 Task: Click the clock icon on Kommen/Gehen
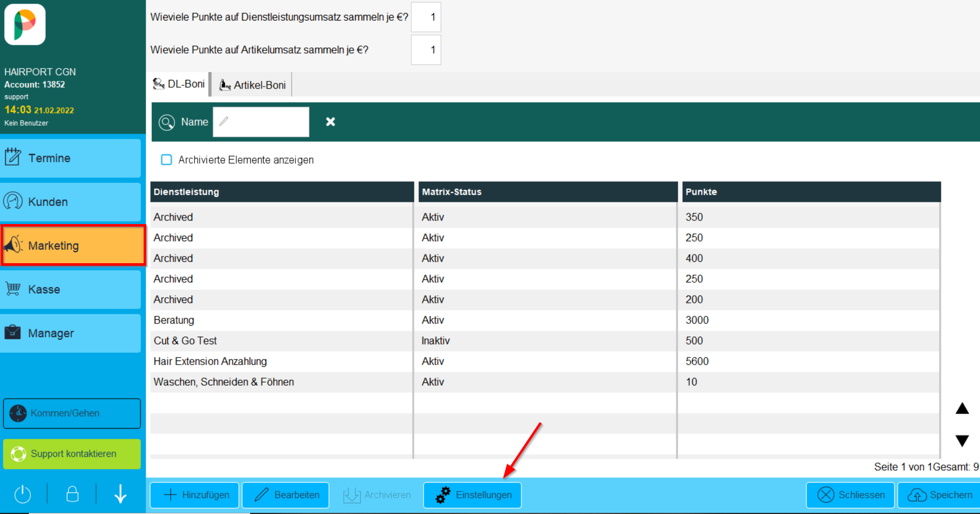click(18, 413)
